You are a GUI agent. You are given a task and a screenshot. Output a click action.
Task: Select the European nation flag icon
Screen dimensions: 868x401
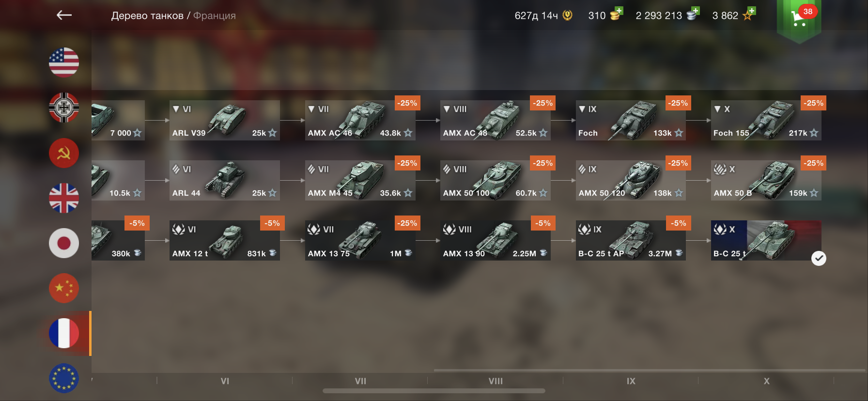64,378
